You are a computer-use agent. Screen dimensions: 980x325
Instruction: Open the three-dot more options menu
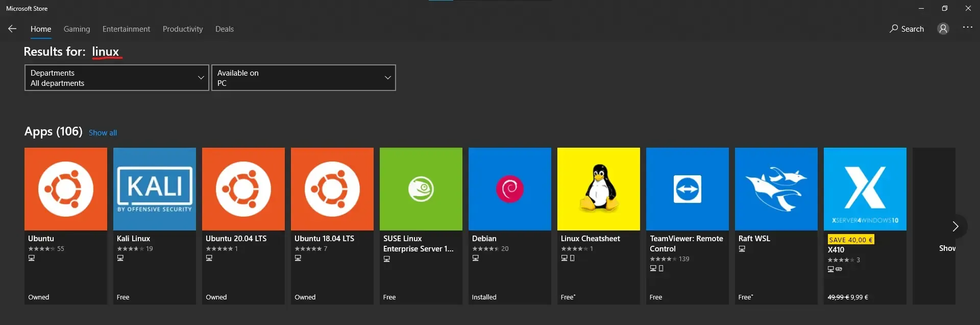coord(968,27)
